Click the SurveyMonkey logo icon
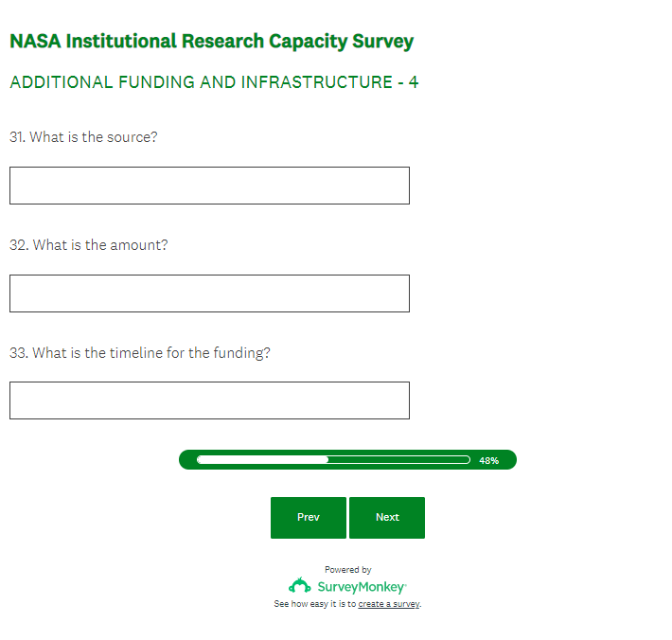672x640 pixels. pyautogui.click(x=299, y=586)
